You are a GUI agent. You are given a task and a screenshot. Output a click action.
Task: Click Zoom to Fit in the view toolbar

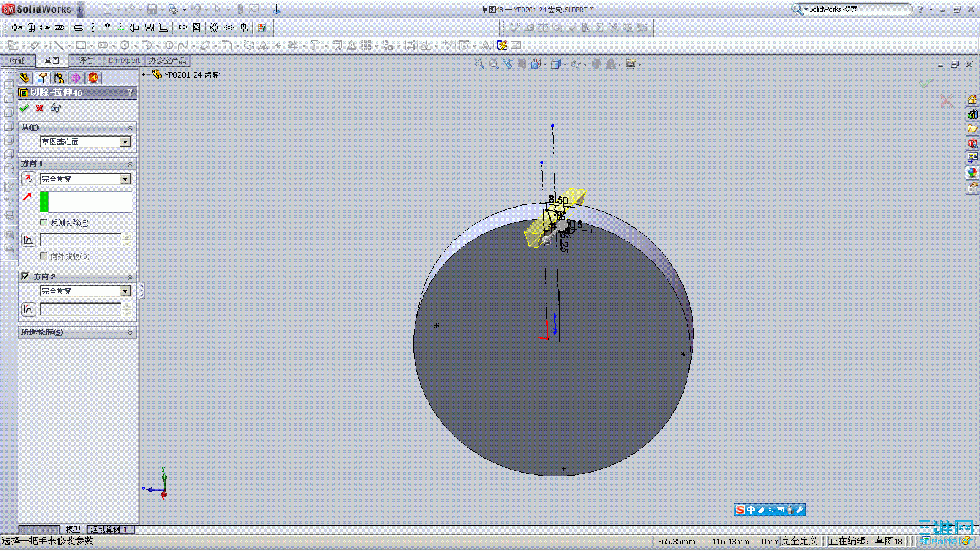(480, 64)
